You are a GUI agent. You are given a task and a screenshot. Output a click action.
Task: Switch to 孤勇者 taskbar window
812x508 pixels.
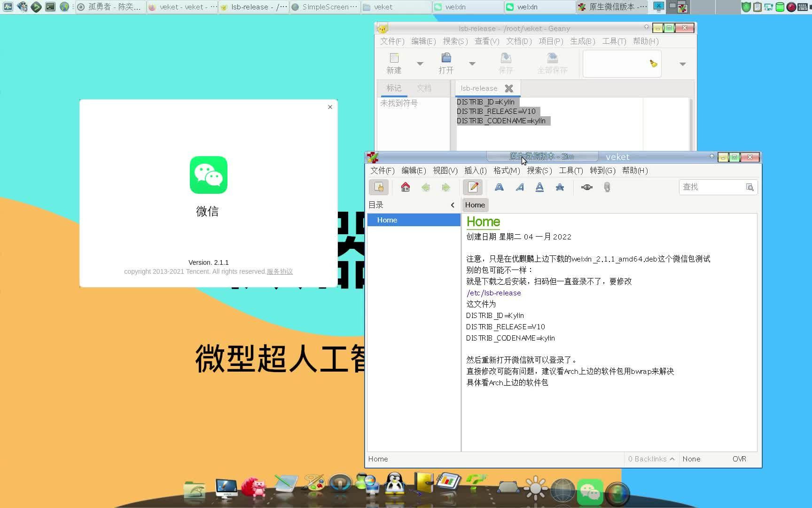(110, 7)
